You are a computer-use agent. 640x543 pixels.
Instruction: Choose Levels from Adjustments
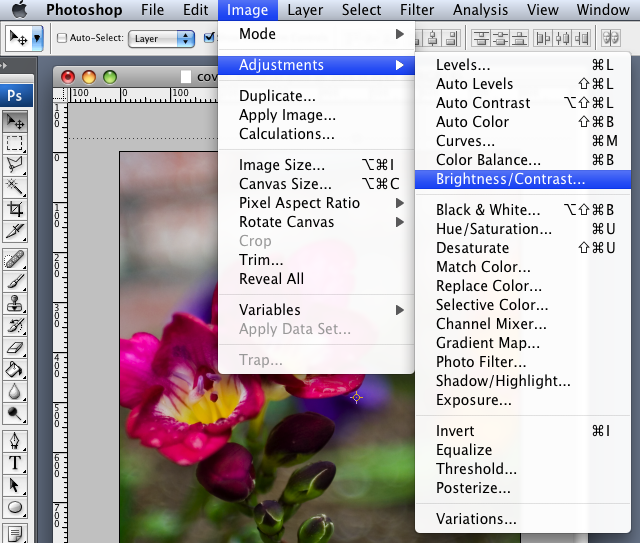[522, 65]
